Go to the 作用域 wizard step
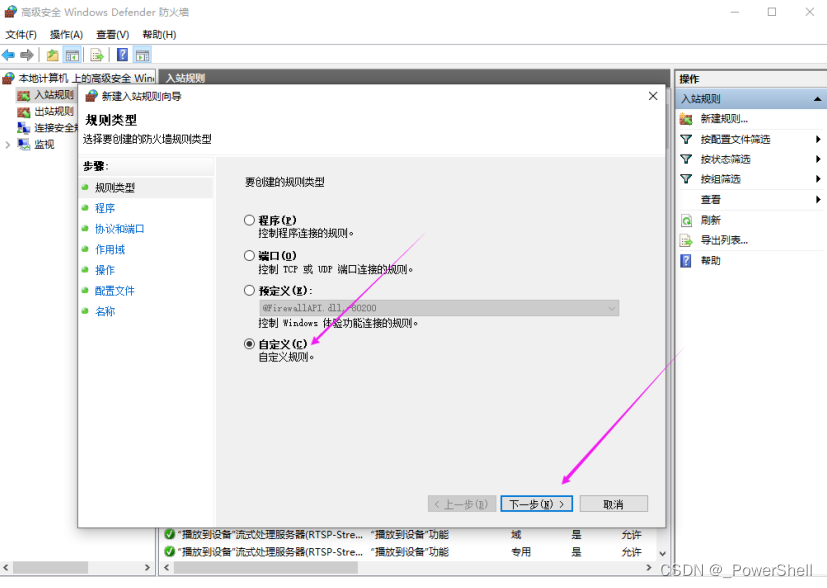 coord(110,249)
